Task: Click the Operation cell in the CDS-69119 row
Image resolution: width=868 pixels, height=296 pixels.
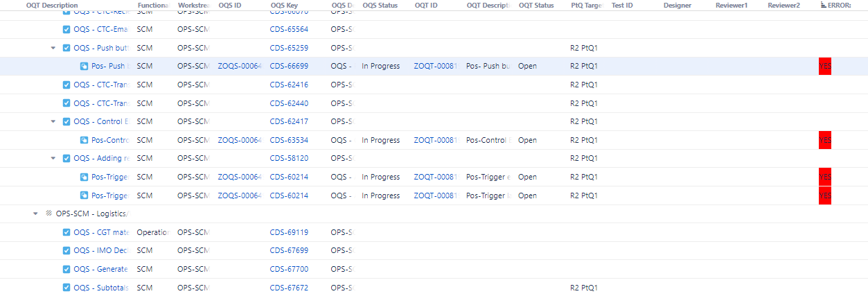Action: click(152, 232)
